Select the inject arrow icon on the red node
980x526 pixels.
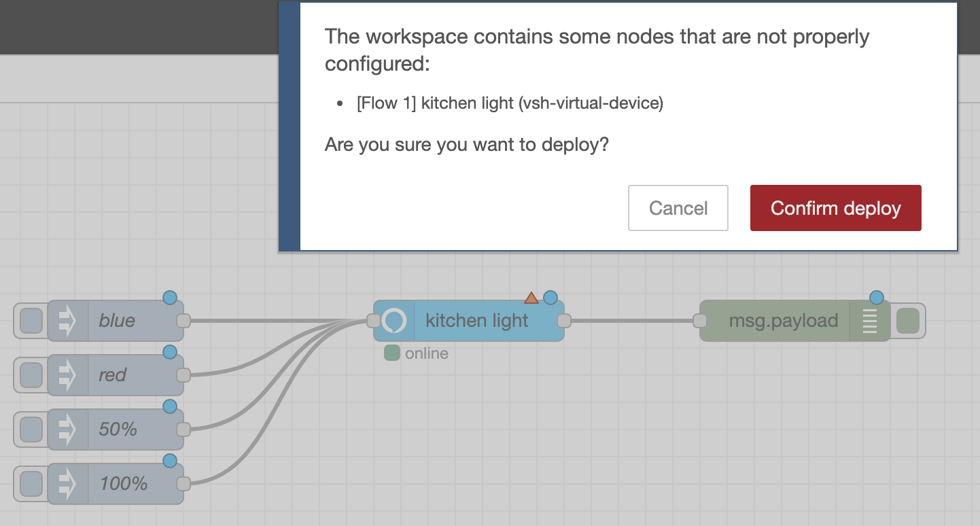coord(65,374)
